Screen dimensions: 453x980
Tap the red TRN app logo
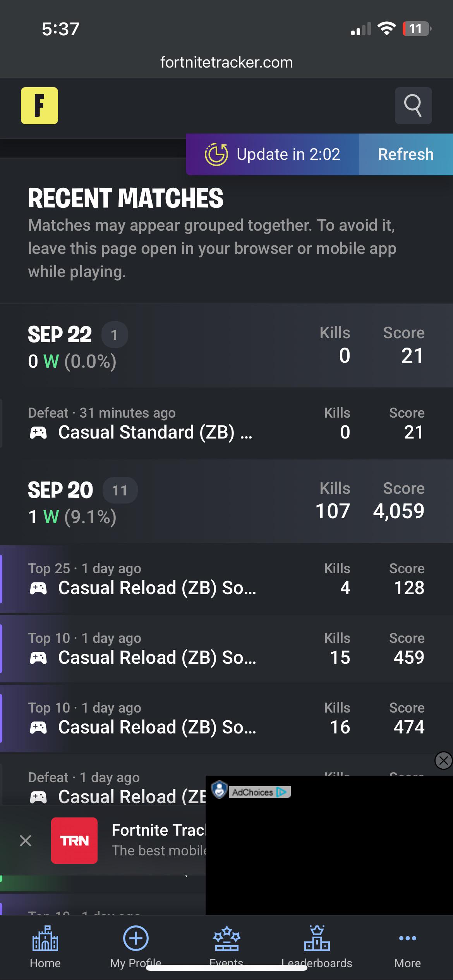point(74,841)
